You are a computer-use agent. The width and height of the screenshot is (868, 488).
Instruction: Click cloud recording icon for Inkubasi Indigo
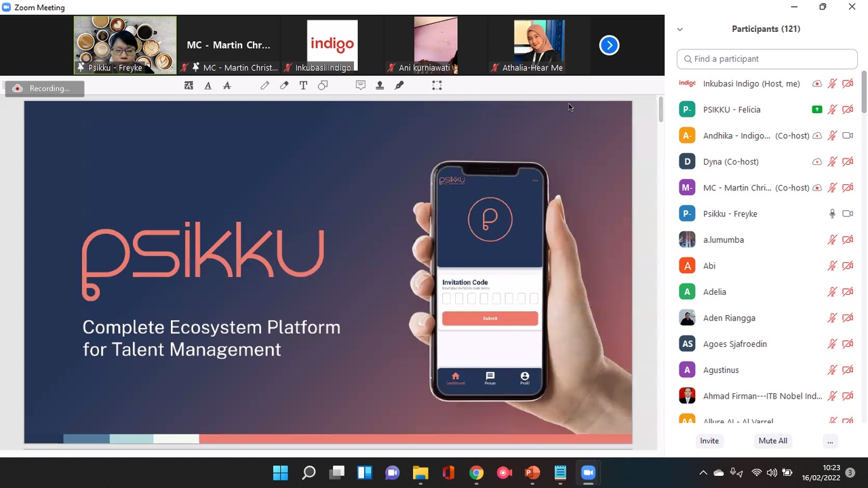pyautogui.click(x=817, y=84)
